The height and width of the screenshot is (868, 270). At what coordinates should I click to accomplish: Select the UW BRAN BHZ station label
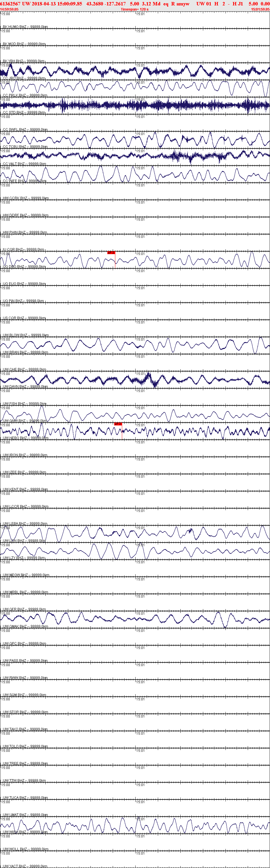point(25,352)
